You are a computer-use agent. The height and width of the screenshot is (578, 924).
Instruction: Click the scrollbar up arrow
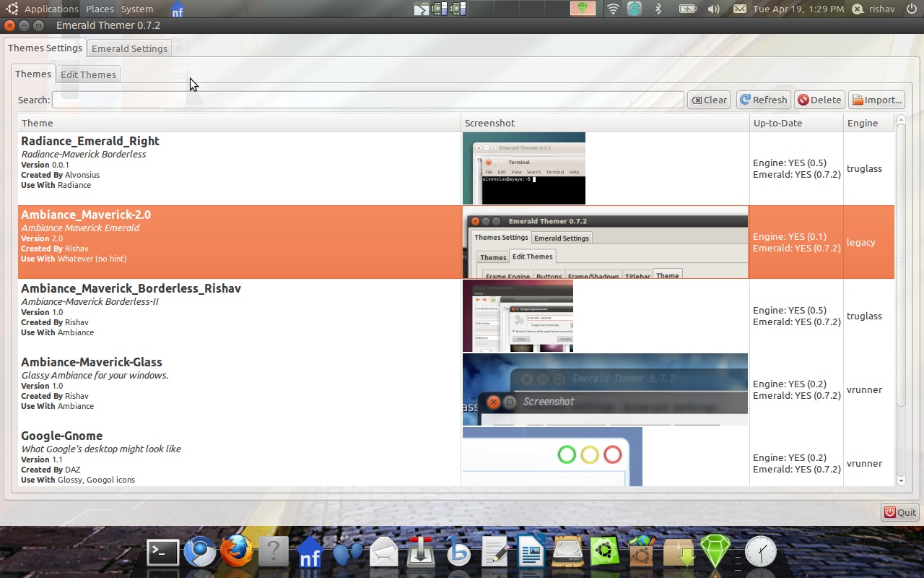tap(900, 120)
